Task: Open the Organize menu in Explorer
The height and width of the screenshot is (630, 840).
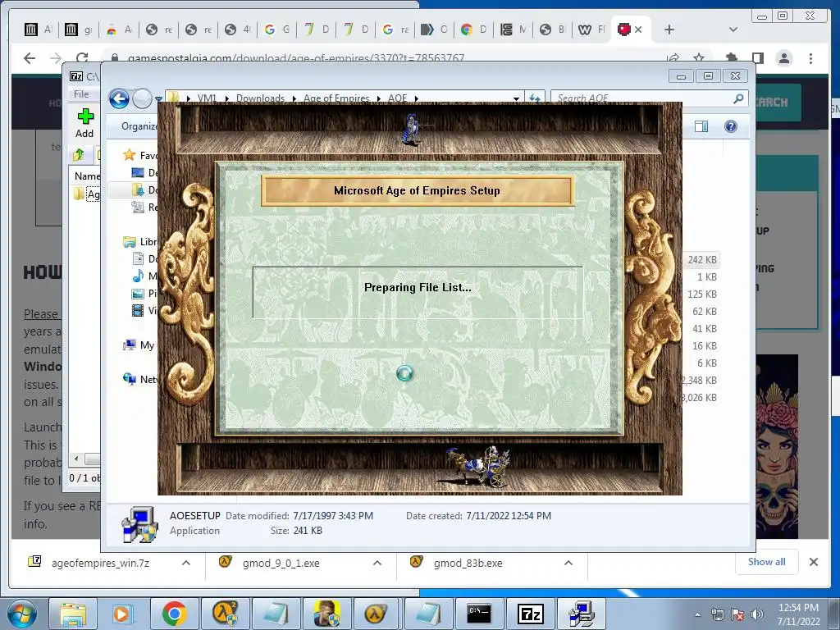Action: point(139,126)
